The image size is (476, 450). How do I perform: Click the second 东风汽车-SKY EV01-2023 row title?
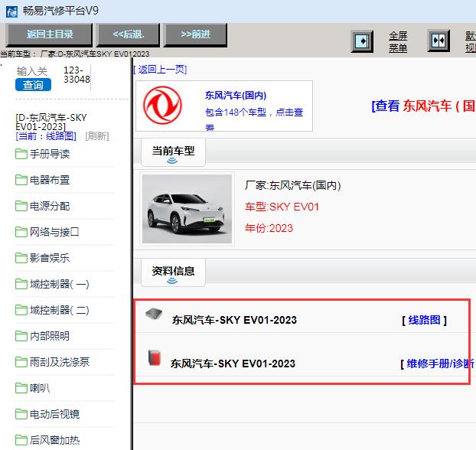(x=233, y=364)
